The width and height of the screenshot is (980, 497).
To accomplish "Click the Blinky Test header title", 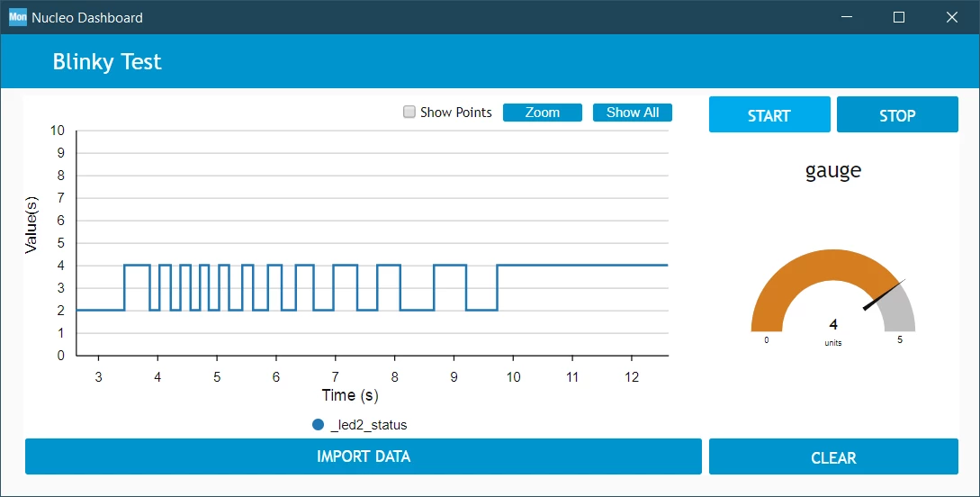I will coord(107,61).
